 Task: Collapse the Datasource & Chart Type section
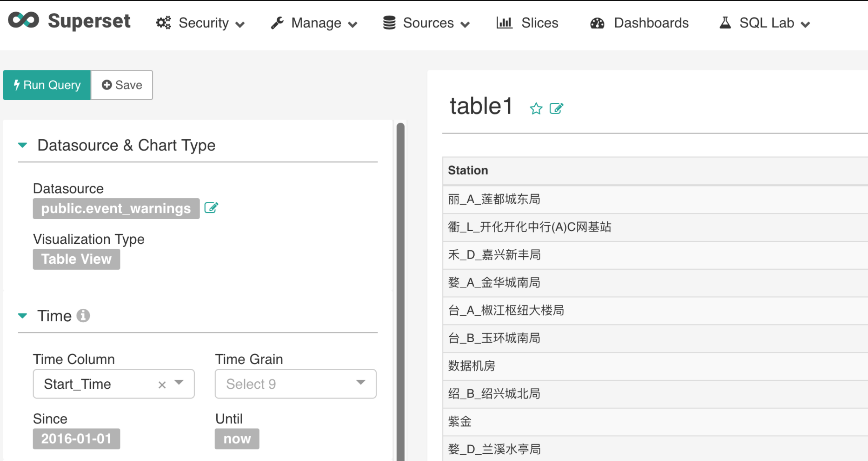(23, 145)
